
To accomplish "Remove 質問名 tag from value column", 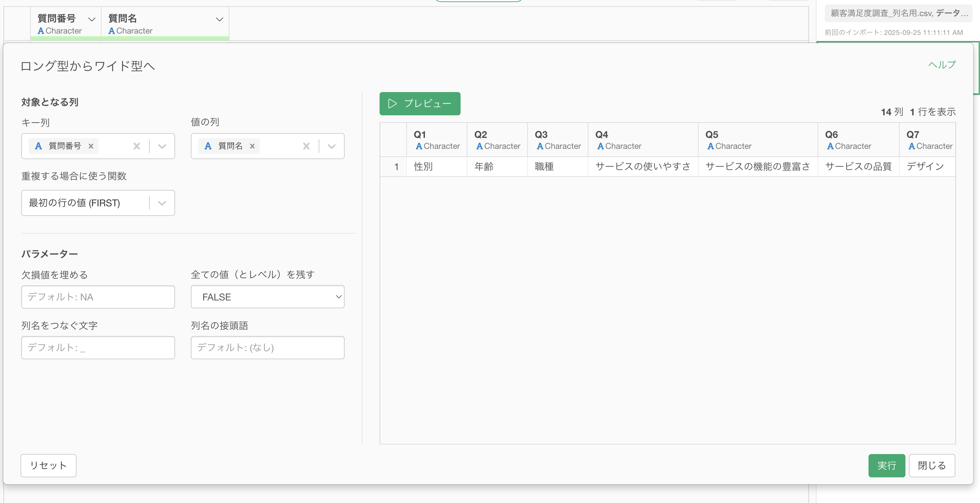I will [x=252, y=146].
